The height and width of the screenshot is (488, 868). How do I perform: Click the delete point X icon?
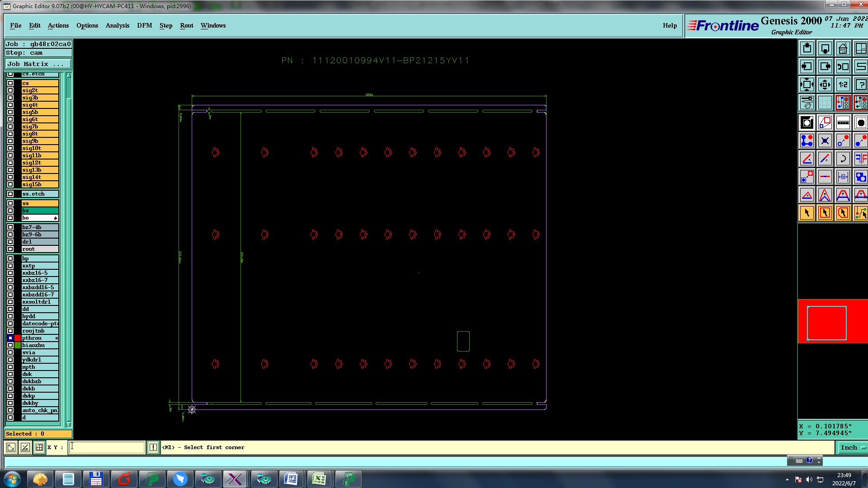tap(825, 141)
